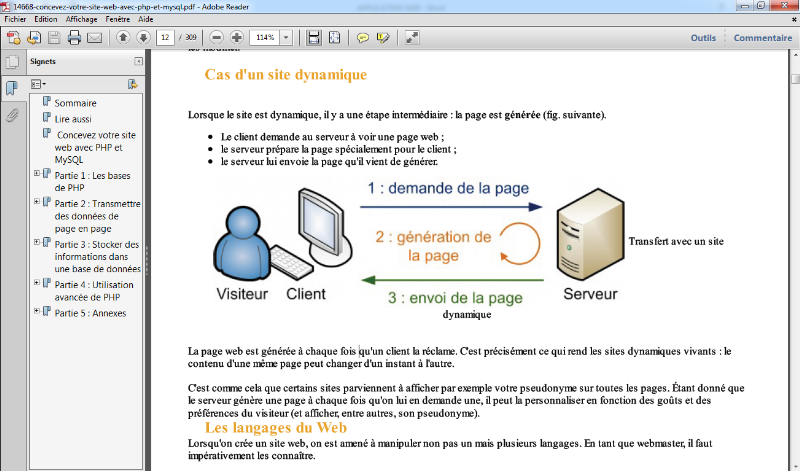
Task: Go to Partie 1 : Les bases bookmark
Action: click(x=92, y=181)
